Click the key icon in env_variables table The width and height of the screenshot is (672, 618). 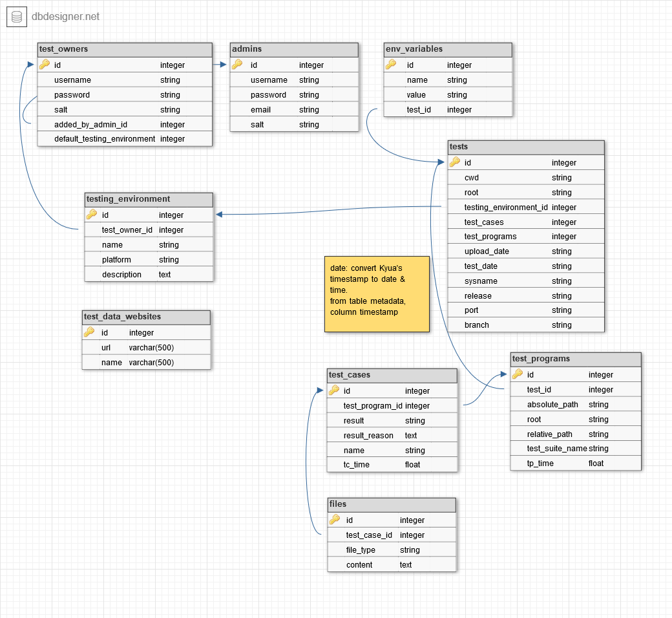pos(391,65)
